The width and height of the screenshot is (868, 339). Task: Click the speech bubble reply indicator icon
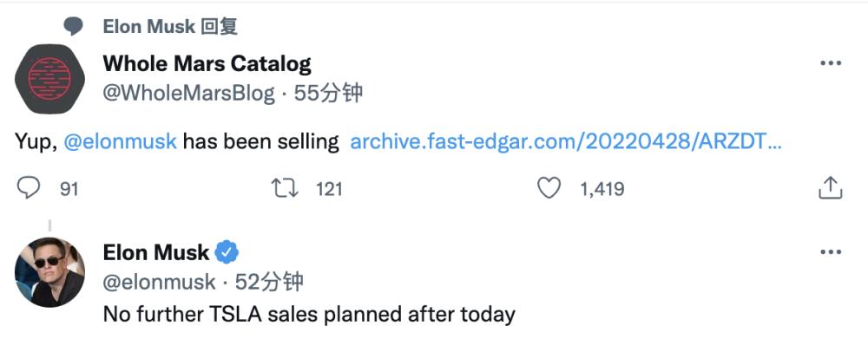[73, 26]
